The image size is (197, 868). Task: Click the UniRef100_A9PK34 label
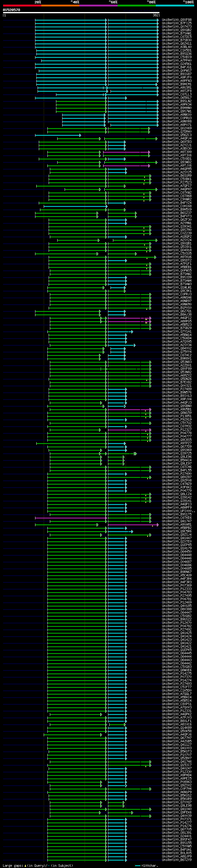point(177,104)
